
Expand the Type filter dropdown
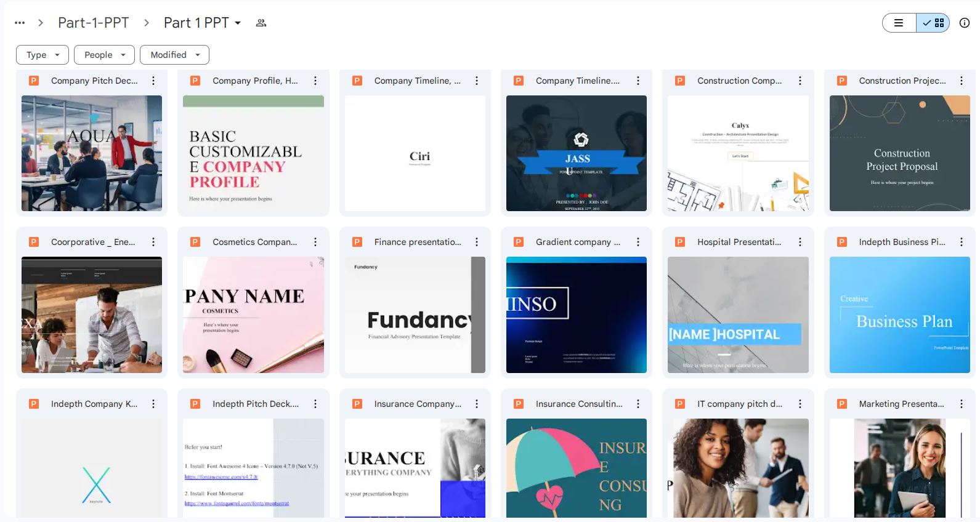point(43,55)
